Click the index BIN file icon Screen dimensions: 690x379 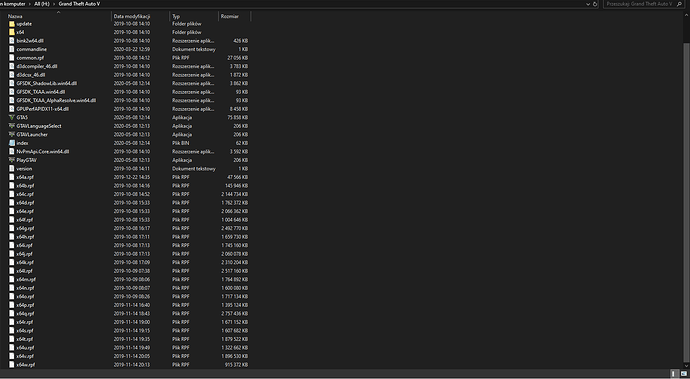tap(12, 143)
